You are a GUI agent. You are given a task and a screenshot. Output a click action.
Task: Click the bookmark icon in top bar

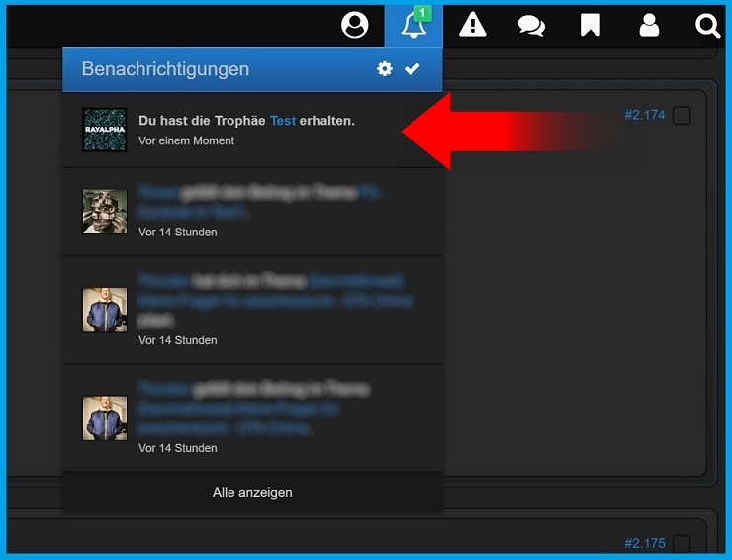point(591,25)
